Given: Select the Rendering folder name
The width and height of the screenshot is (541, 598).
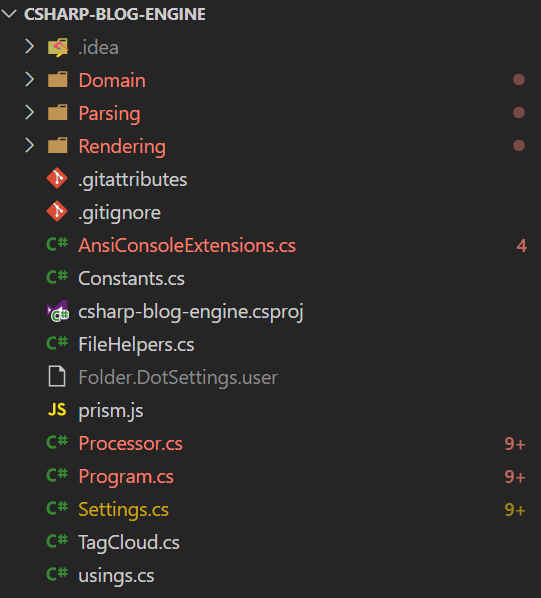Looking at the screenshot, I should [x=122, y=146].
